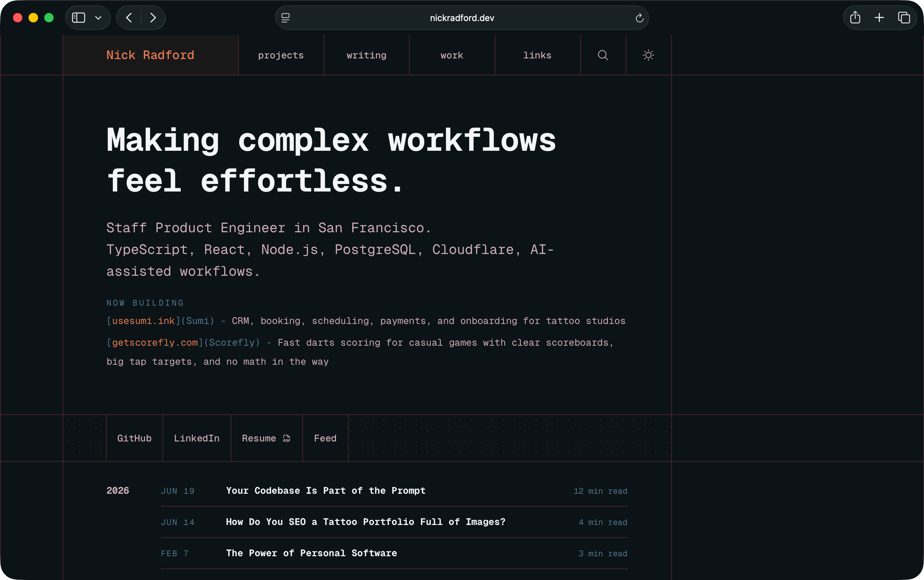Click the PDF file icon beside Resume

click(x=287, y=438)
